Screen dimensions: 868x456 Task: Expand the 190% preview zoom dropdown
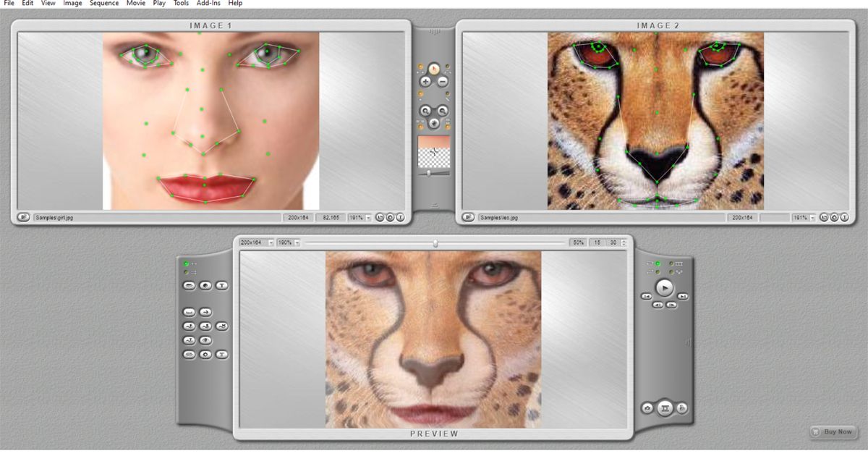pyautogui.click(x=297, y=242)
